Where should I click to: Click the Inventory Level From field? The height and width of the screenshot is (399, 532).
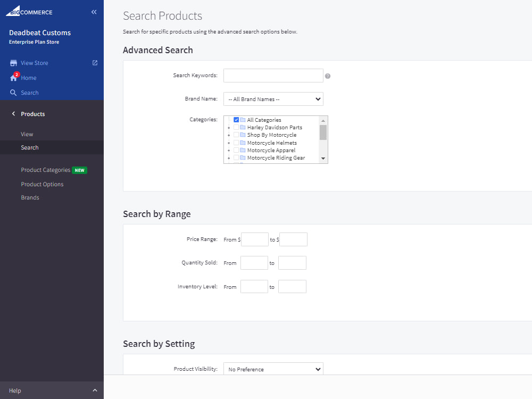point(254,287)
